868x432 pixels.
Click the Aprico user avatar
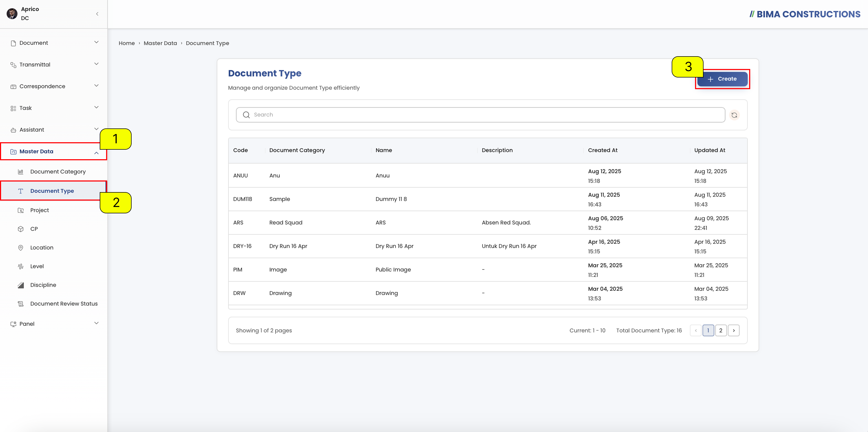tap(12, 14)
